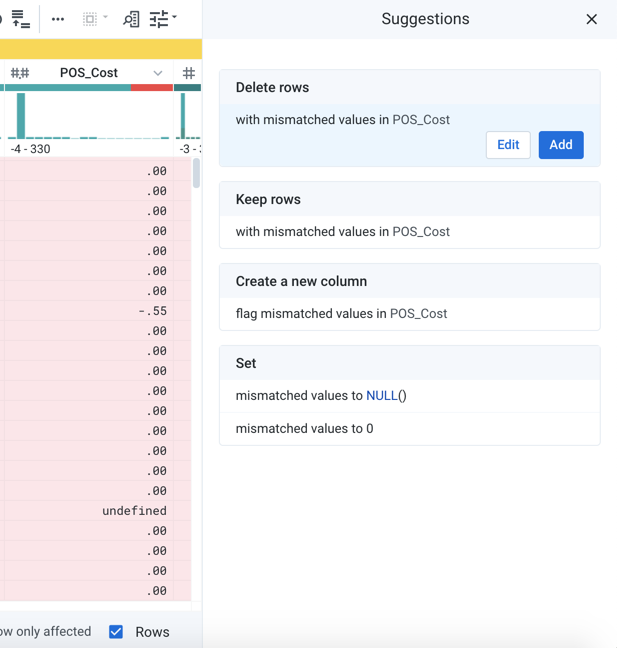This screenshot has width=617, height=648.
Task: Click the NULL link in Set suggestion
Action: pyautogui.click(x=382, y=395)
